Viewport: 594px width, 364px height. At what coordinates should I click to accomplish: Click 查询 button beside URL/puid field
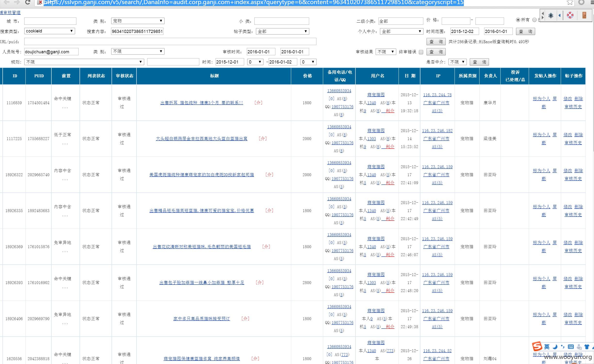(436, 42)
